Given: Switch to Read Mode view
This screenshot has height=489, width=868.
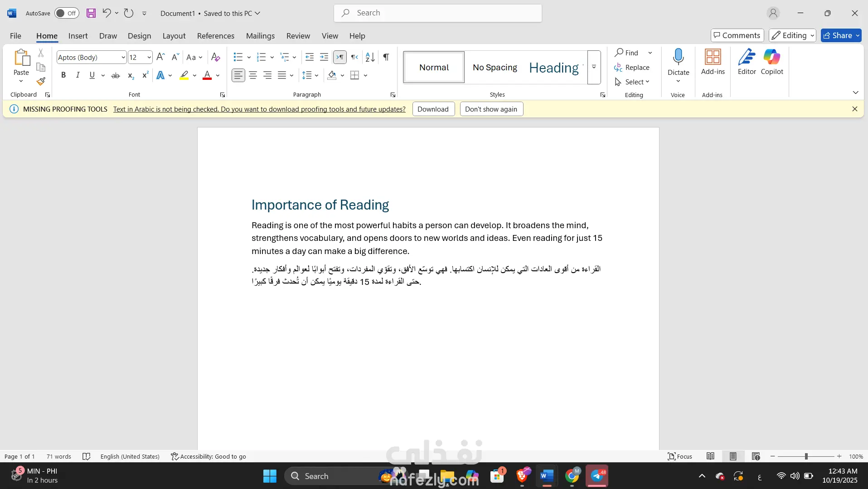Looking at the screenshot, I should click(x=711, y=456).
